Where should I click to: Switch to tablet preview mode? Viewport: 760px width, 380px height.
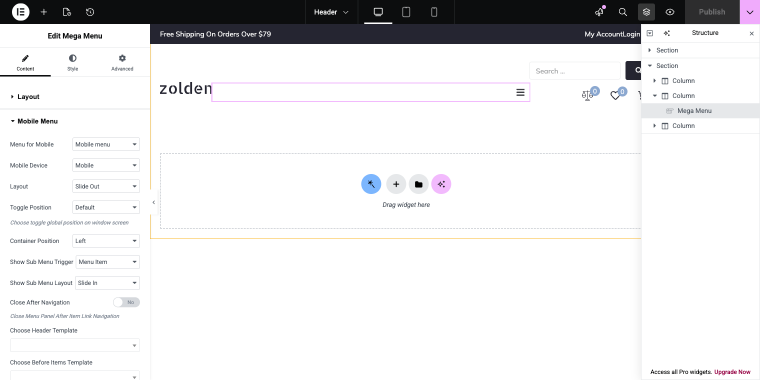click(x=406, y=12)
